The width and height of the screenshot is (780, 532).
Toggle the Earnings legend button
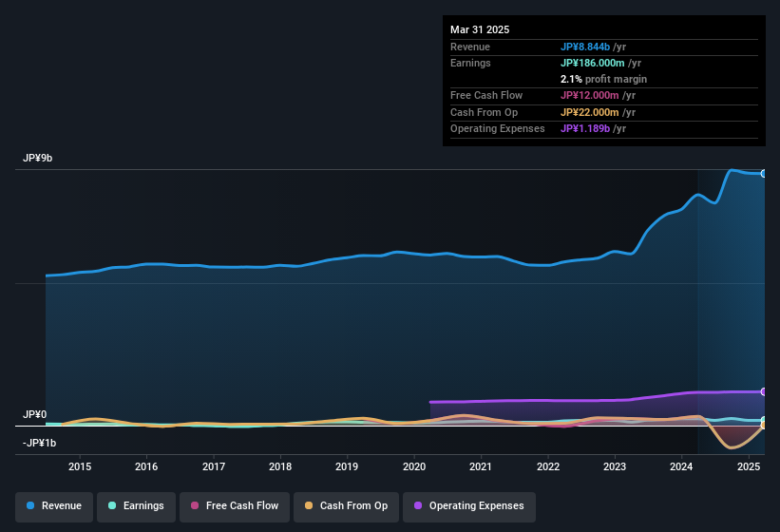(x=136, y=506)
